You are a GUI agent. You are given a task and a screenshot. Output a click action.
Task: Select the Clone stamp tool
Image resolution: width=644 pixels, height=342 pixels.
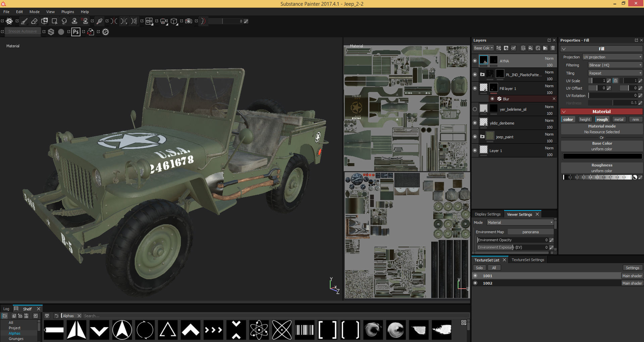point(75,21)
